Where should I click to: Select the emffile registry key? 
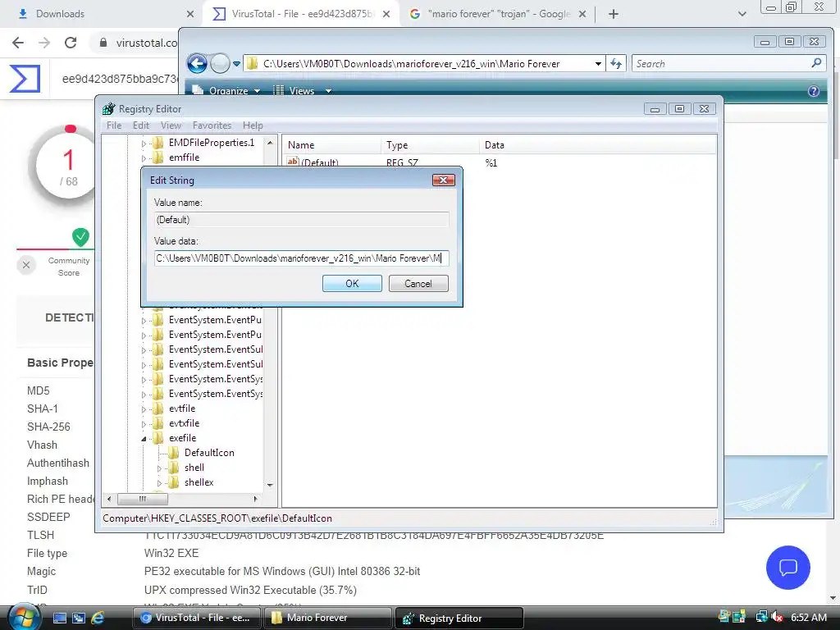(x=185, y=157)
